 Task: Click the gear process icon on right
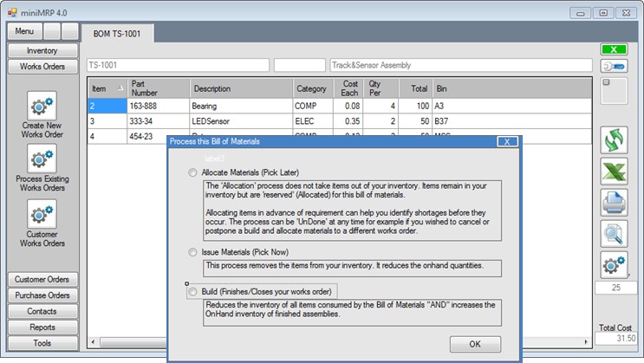pyautogui.click(x=615, y=263)
